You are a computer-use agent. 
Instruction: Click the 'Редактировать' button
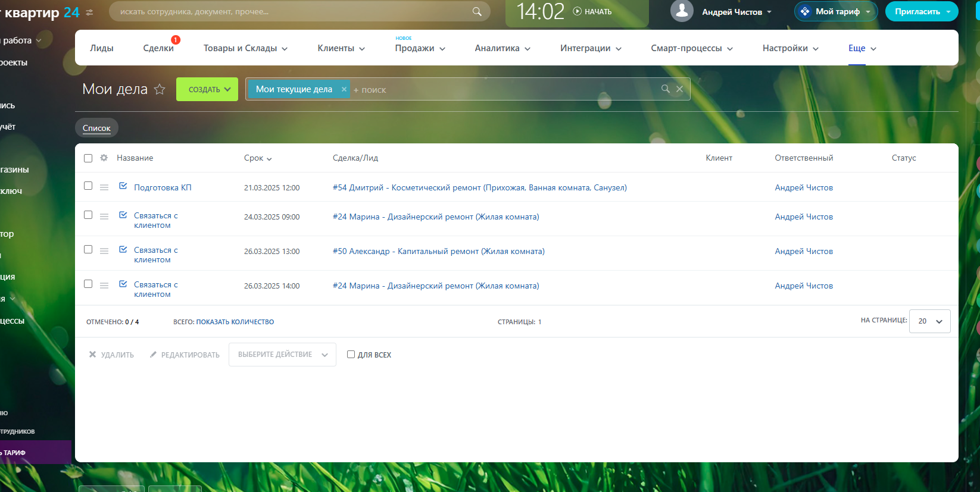tap(185, 355)
